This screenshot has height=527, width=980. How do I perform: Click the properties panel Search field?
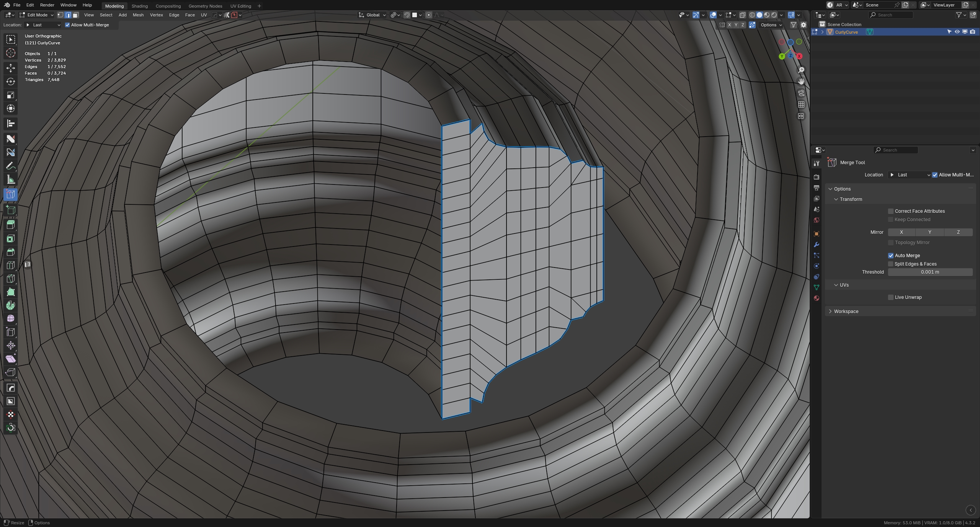896,150
